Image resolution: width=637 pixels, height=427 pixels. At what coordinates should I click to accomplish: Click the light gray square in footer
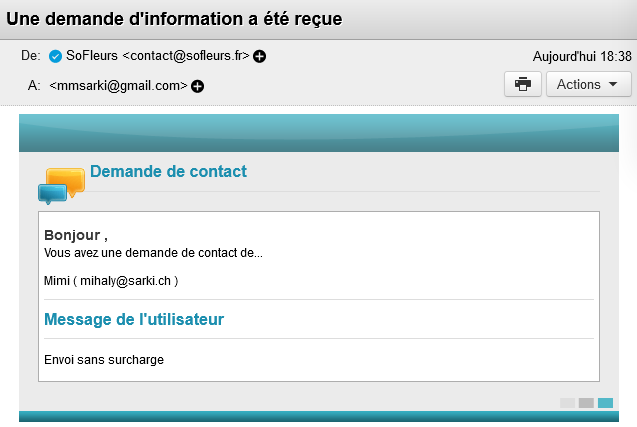[567, 402]
